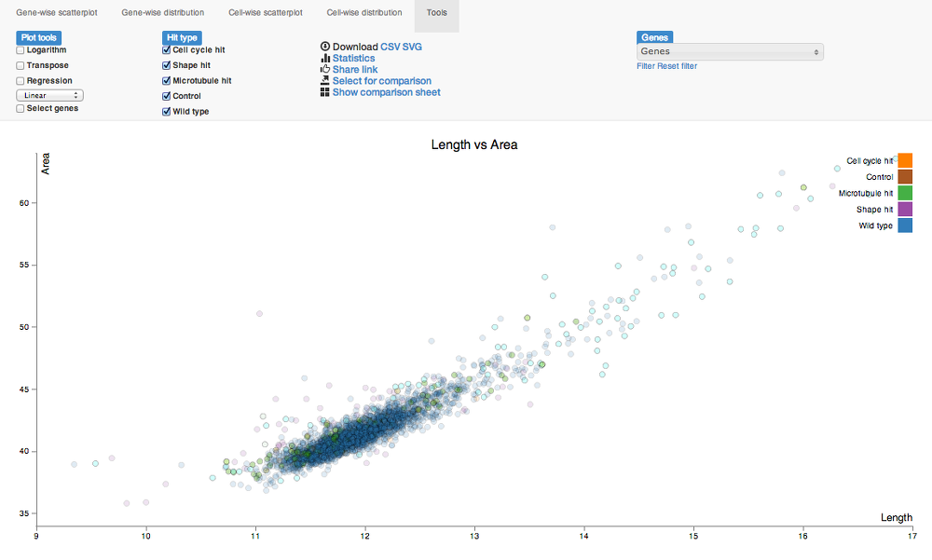This screenshot has height=560, width=932.
Task: Switch to the Gene-wise distribution tab
Action: pos(162,13)
